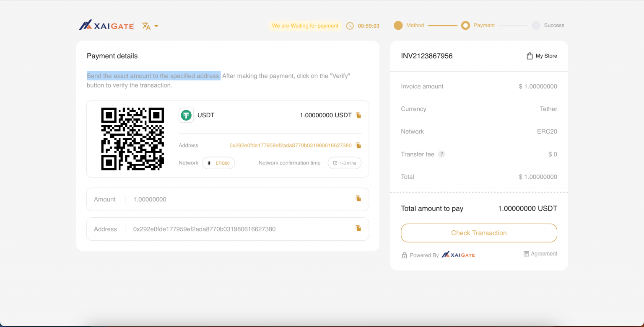Select the highlighted XAIGate logo at top left

[106, 26]
